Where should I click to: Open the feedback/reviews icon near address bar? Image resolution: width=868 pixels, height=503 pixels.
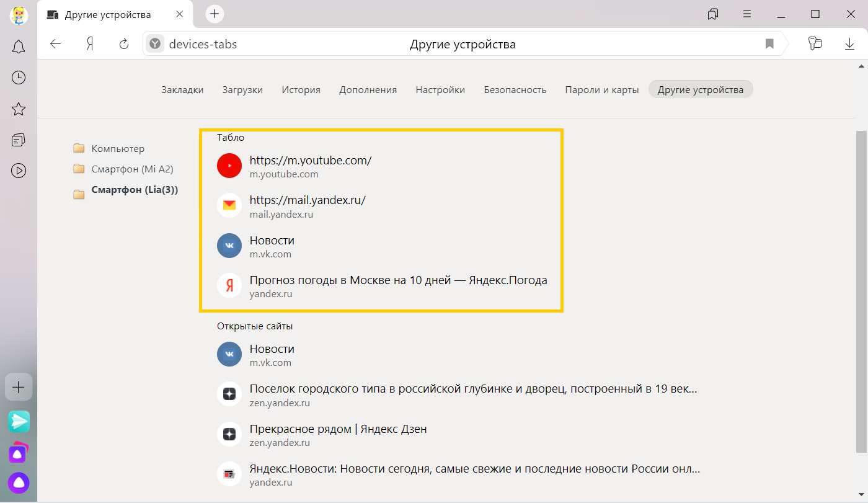coord(815,43)
